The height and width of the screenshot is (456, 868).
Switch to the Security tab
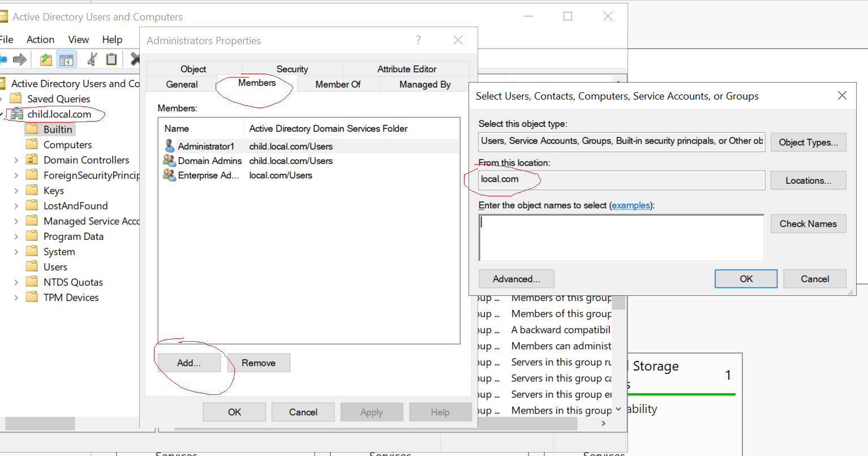pyautogui.click(x=292, y=69)
